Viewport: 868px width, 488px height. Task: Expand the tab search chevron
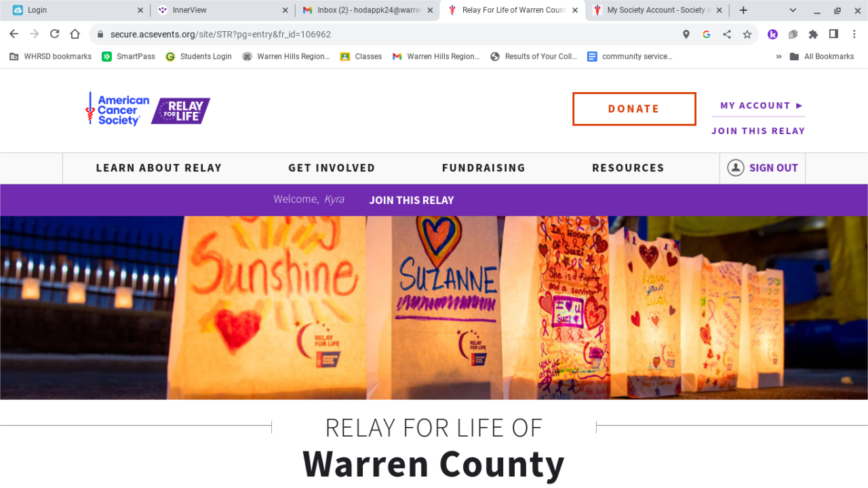coord(793,10)
